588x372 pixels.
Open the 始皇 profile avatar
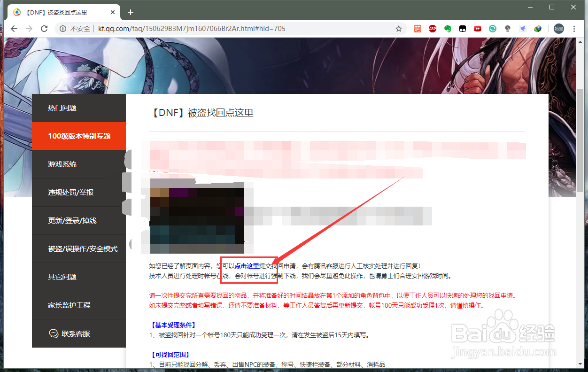559,29
